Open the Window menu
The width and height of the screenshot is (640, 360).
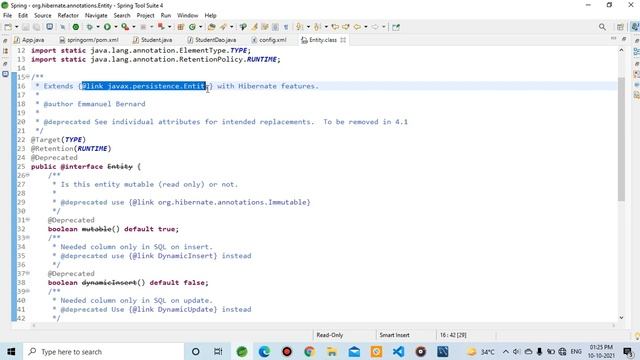(188, 16)
